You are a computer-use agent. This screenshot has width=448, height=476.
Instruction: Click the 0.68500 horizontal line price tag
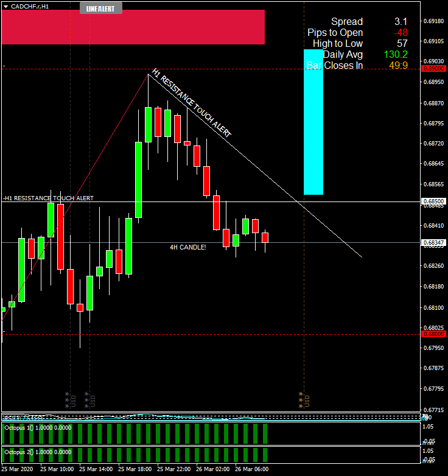click(433, 201)
